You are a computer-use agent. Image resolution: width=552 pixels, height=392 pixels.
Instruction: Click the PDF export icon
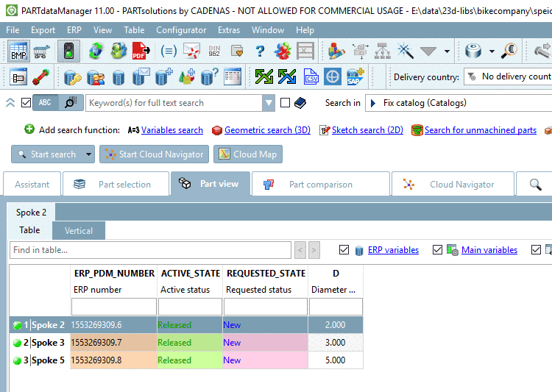pos(141,51)
